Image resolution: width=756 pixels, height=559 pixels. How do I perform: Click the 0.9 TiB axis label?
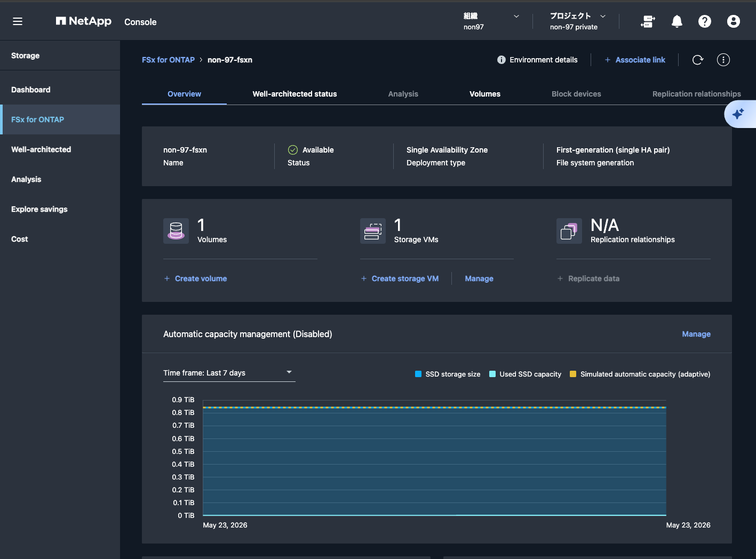[183, 400]
